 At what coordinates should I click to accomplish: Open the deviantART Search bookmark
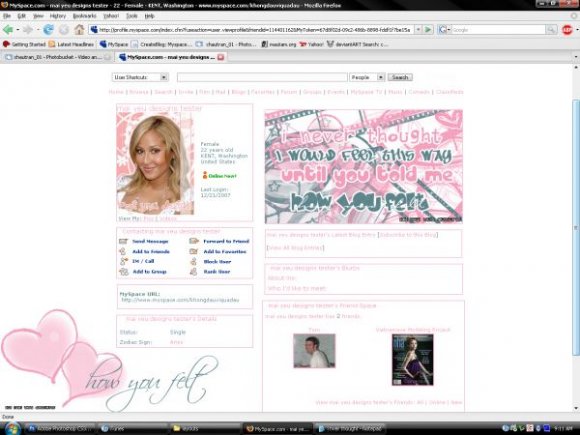tap(357, 44)
